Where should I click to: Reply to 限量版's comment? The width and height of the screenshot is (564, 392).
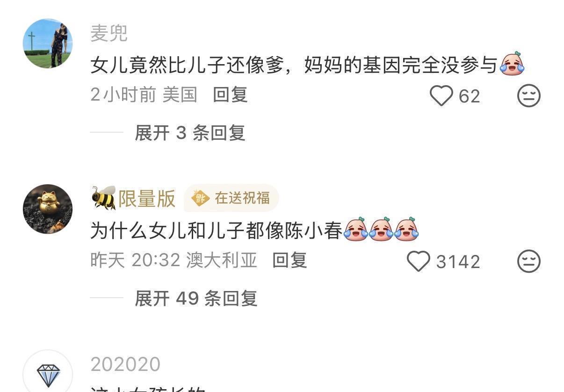pyautogui.click(x=289, y=260)
